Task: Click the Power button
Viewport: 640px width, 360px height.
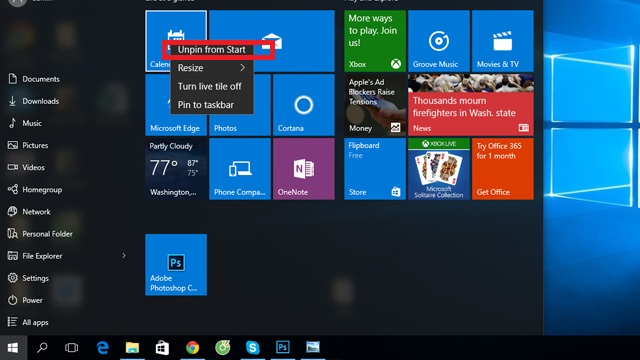Action: click(25, 300)
